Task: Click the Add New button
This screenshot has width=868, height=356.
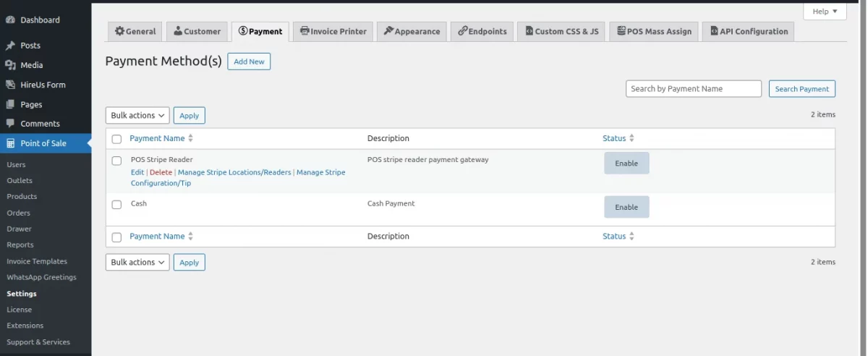Action: pyautogui.click(x=249, y=62)
